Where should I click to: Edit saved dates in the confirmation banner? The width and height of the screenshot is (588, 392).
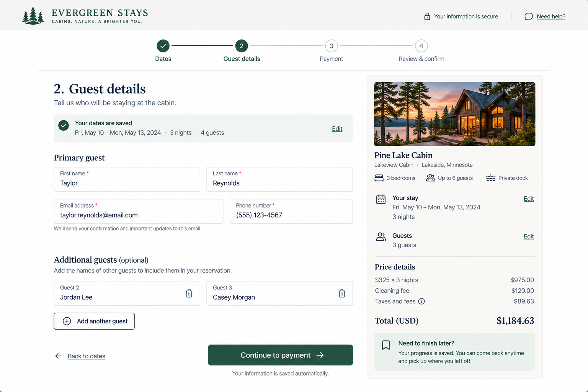pos(337,129)
